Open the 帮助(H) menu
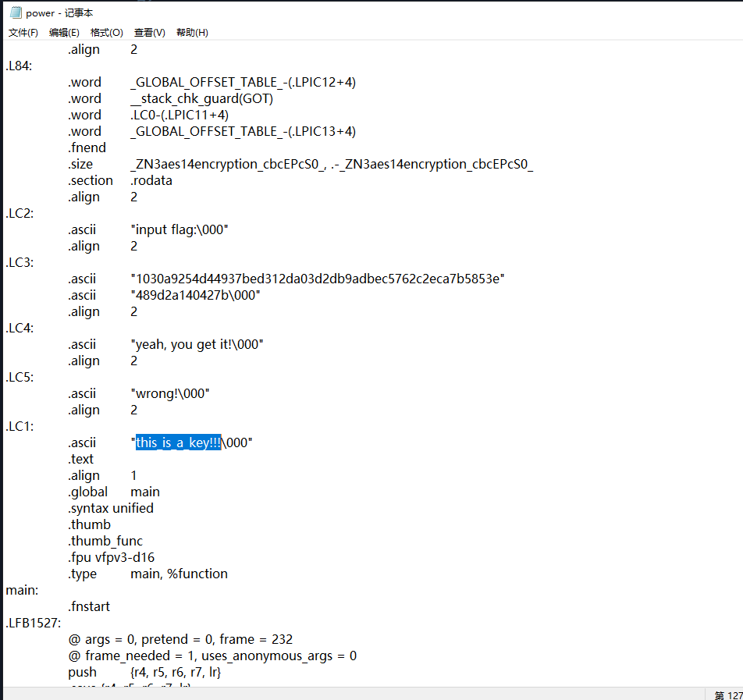 click(192, 33)
